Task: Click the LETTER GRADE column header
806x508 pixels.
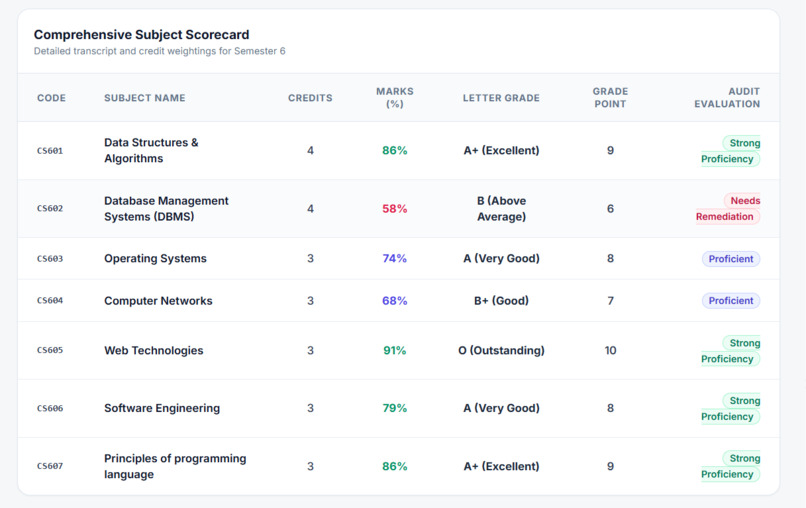Action: [x=501, y=98]
